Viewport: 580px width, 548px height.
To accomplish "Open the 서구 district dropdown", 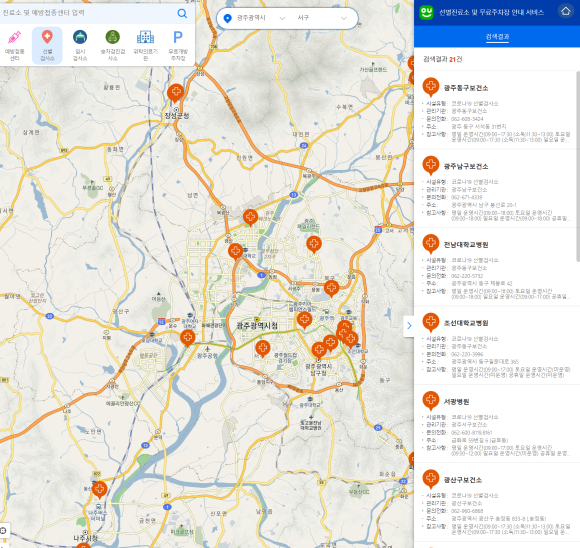I will (322, 18).
